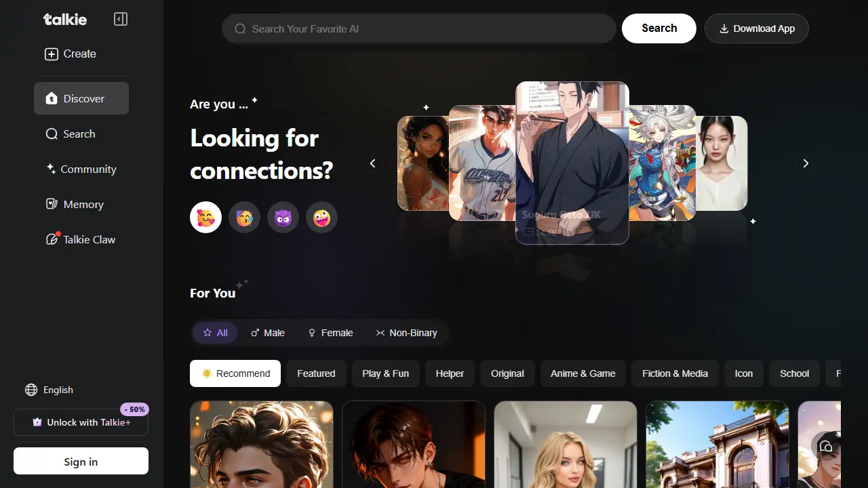Image resolution: width=868 pixels, height=488 pixels.
Task: Select the zany face emoji
Action: coord(321,218)
